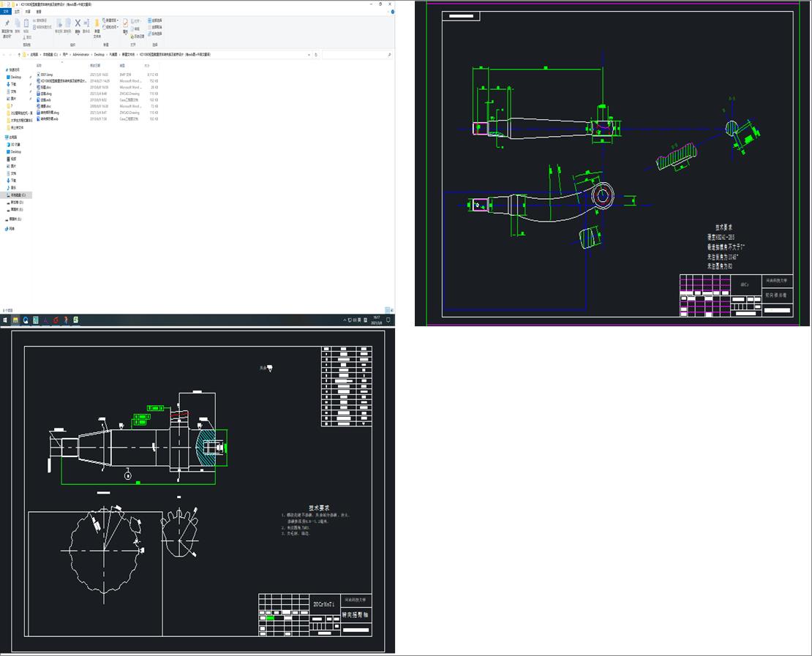Select the New Volume (D:) drive in sidebar
This screenshot has height=656, width=812.
pyautogui.click(x=15, y=203)
